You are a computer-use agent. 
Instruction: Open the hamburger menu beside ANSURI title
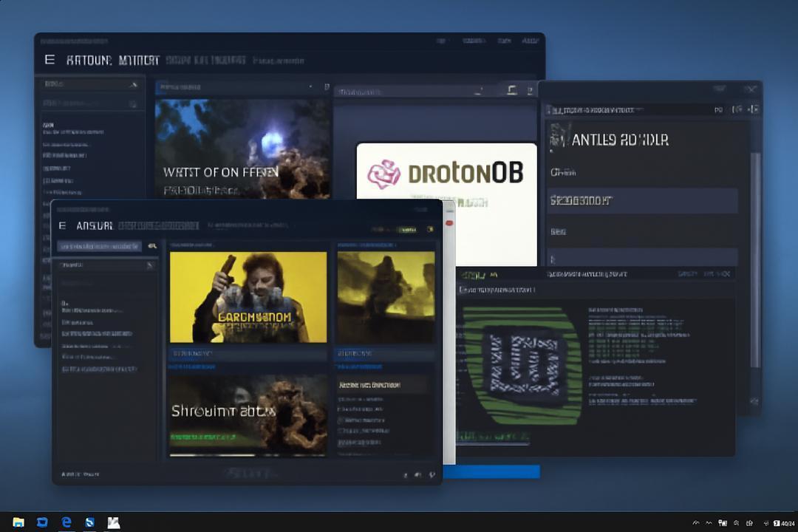point(62,225)
